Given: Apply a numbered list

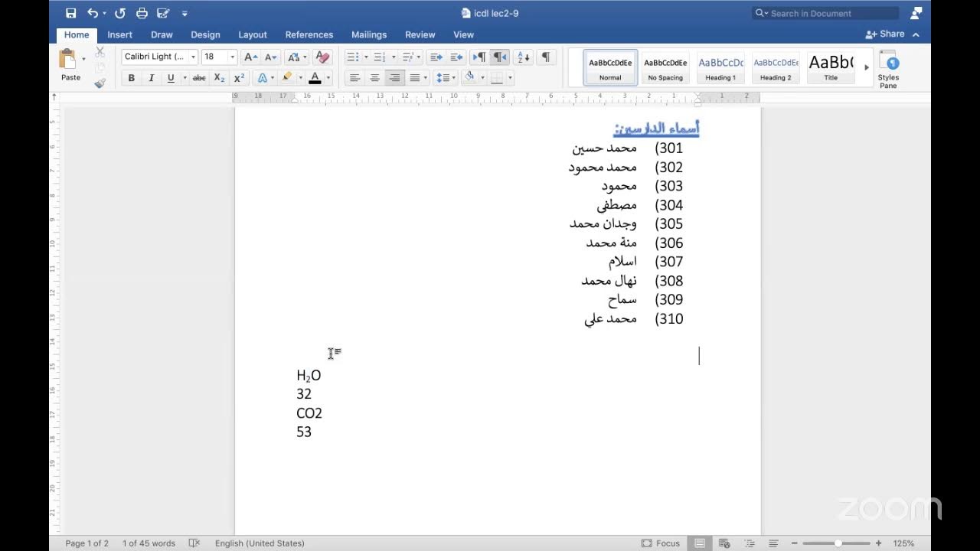Looking at the screenshot, I should [x=379, y=57].
